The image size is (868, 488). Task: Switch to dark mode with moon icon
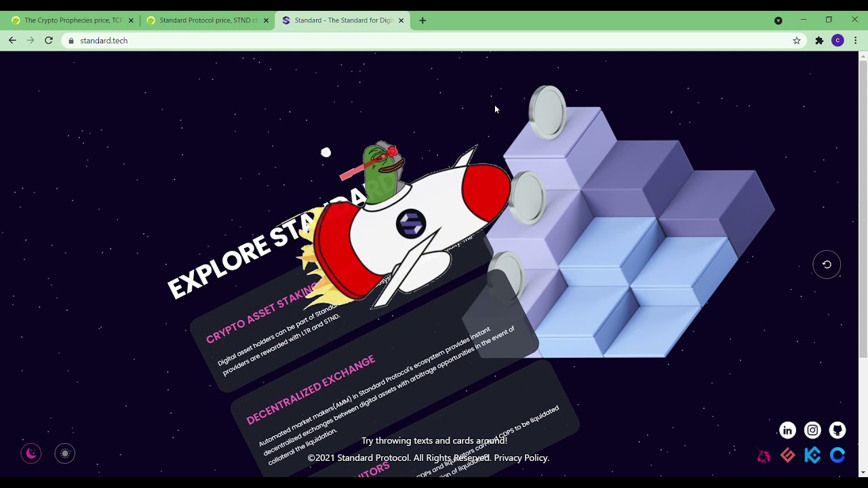(x=31, y=453)
